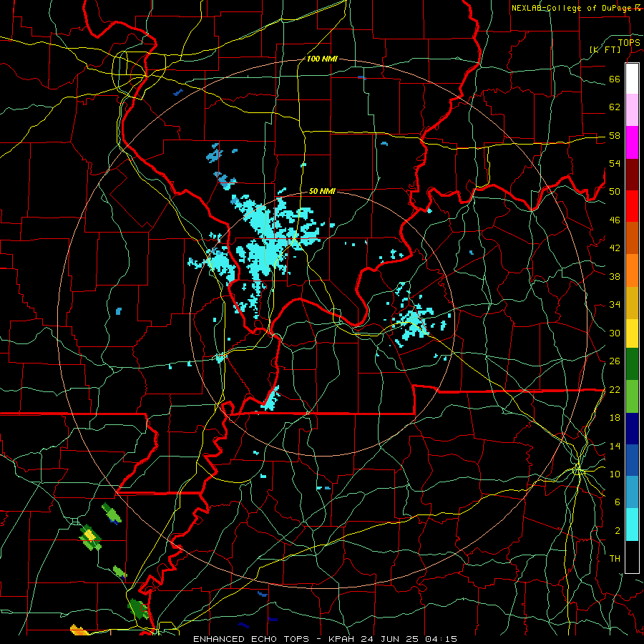This screenshot has height=644, width=644.
Task: Click the "34" legend value label
Action: (x=615, y=305)
